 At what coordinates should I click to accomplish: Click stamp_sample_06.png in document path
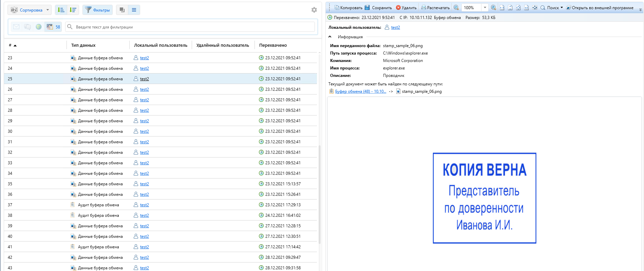(x=422, y=91)
